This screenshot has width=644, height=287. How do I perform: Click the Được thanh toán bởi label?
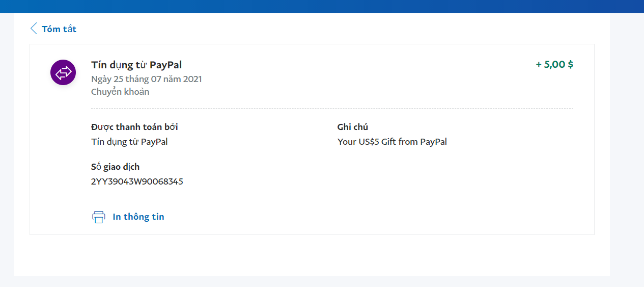pyautogui.click(x=134, y=127)
